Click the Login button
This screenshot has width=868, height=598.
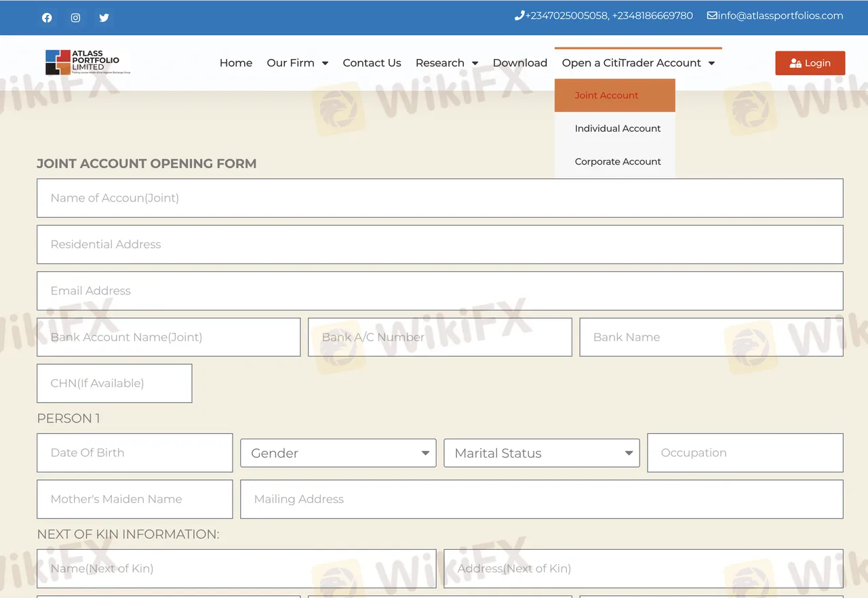(x=810, y=62)
